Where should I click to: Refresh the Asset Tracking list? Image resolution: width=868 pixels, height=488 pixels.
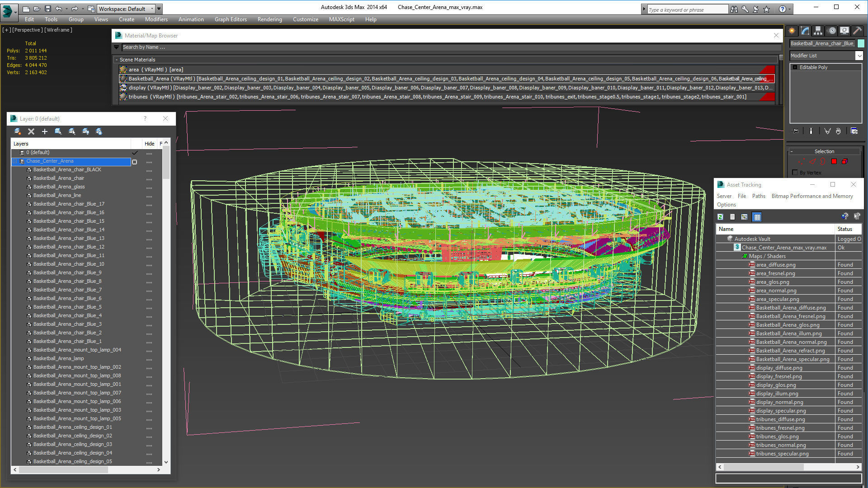[720, 217]
